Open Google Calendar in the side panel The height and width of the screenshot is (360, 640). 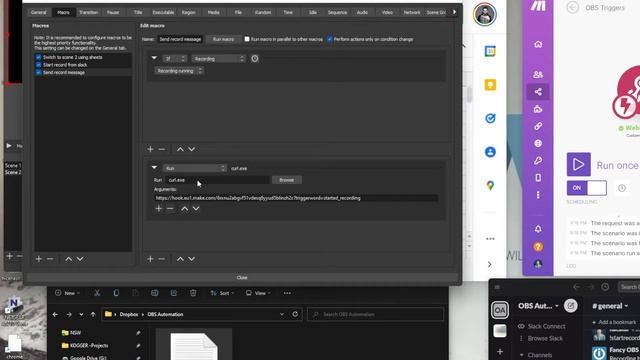pyautogui.click(x=490, y=51)
